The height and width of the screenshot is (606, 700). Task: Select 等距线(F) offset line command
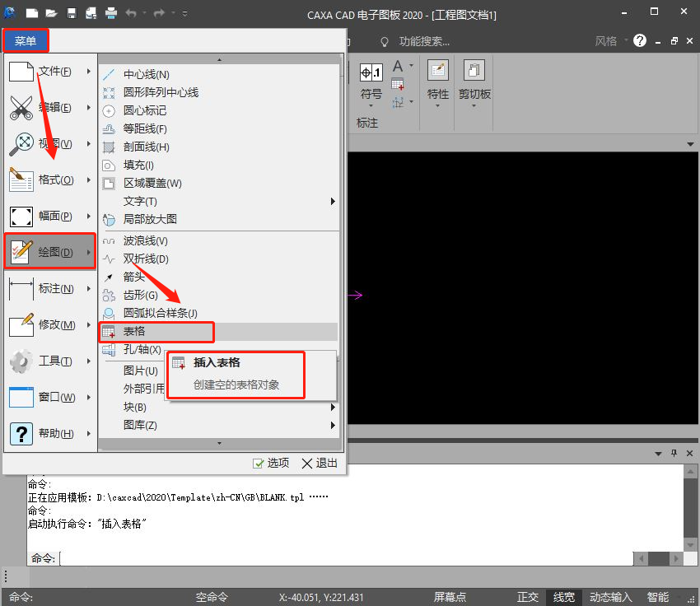219,129
